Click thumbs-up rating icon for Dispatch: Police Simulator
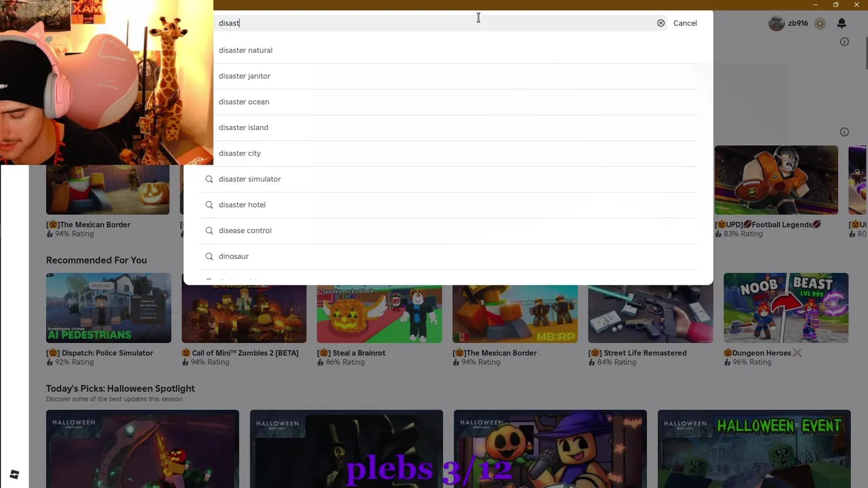868x488 pixels. (x=50, y=363)
